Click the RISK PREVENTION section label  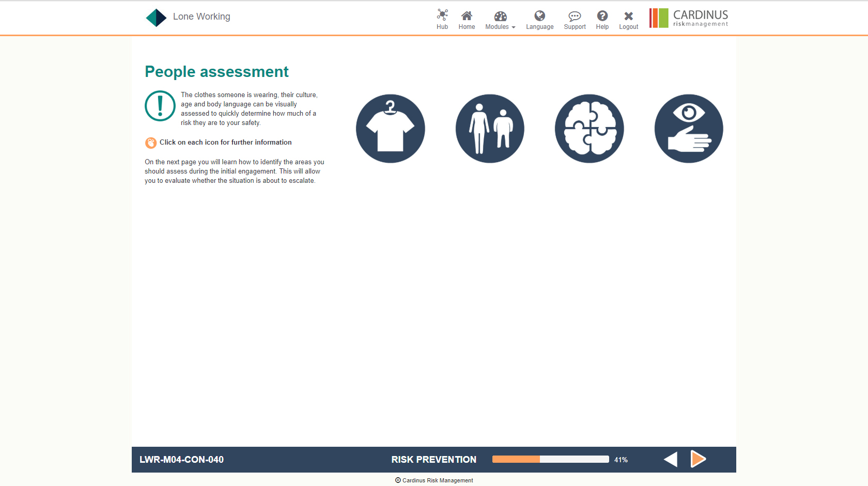[433, 460]
